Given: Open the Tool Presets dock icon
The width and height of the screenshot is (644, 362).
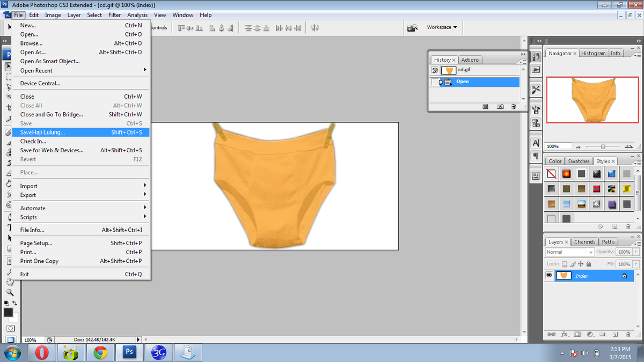Looking at the screenshot, I should (x=536, y=90).
